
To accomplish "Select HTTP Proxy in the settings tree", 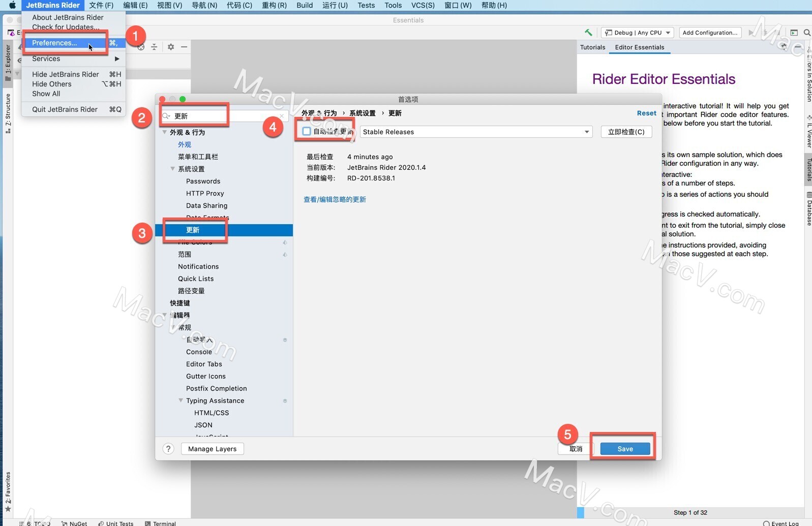I will (x=205, y=193).
